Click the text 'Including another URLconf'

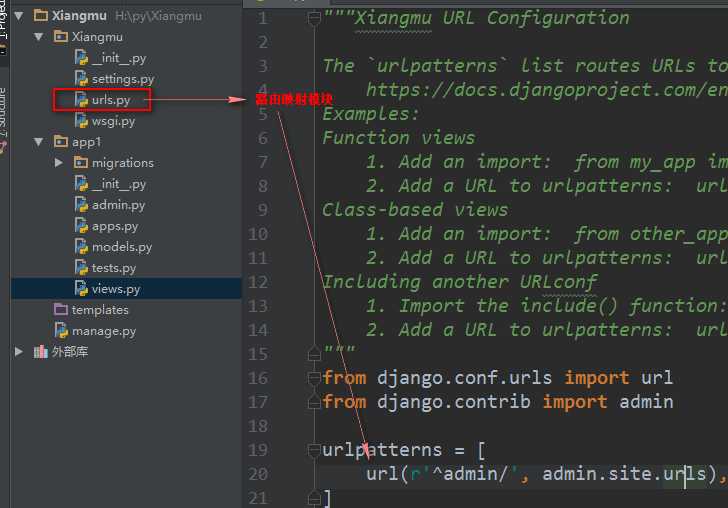click(x=460, y=282)
